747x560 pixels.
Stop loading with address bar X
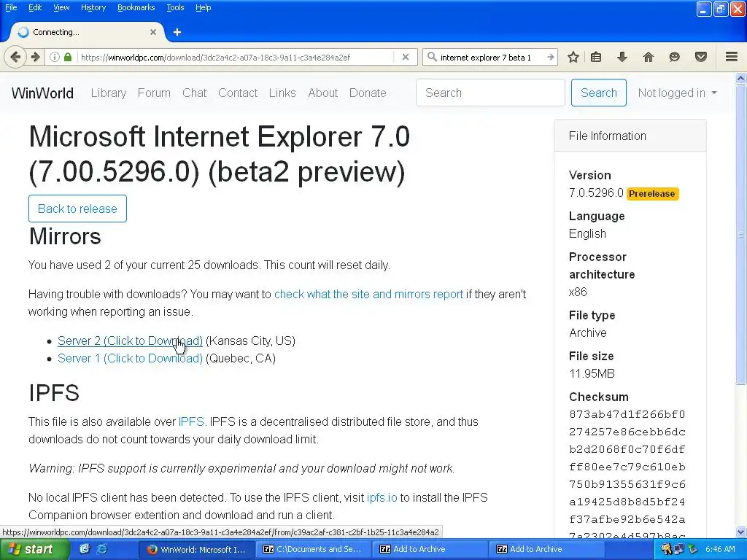tap(406, 57)
